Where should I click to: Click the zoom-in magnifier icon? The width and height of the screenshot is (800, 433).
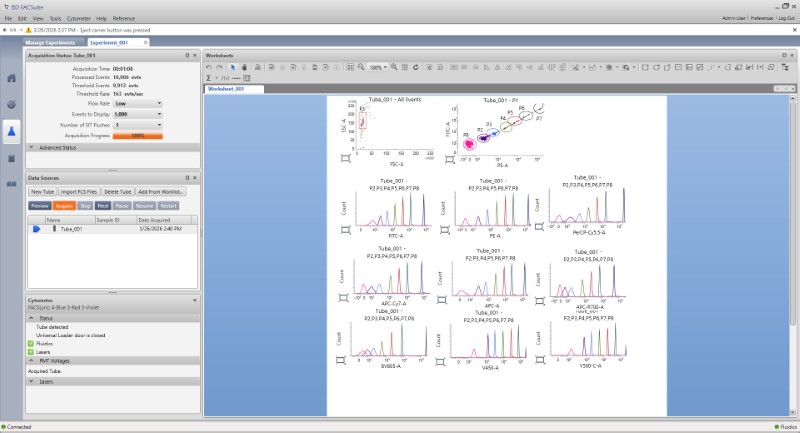394,67
